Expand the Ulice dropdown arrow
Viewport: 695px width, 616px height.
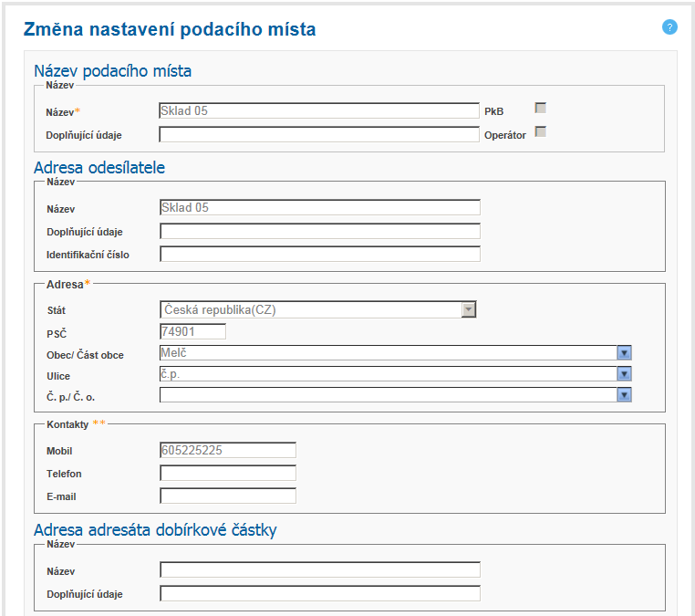624,374
